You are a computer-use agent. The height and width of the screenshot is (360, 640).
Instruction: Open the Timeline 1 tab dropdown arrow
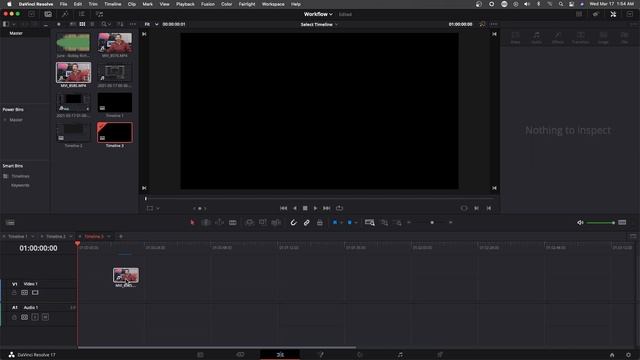tap(33, 236)
